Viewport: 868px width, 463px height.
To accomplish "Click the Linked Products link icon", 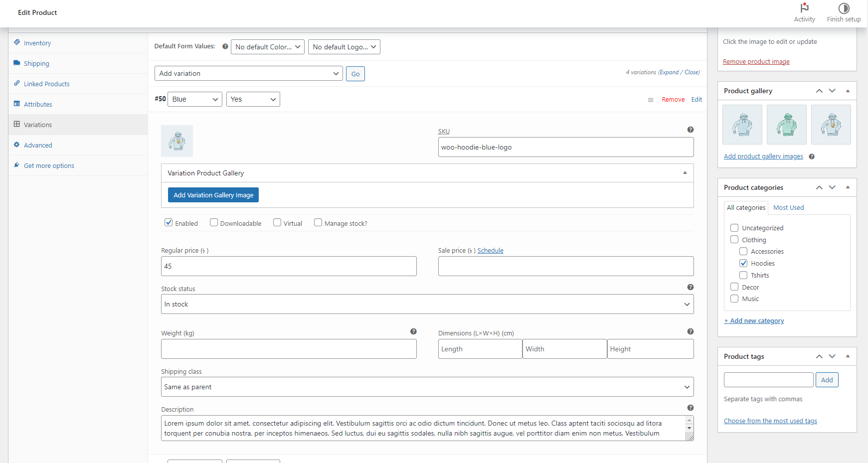I will [x=17, y=83].
